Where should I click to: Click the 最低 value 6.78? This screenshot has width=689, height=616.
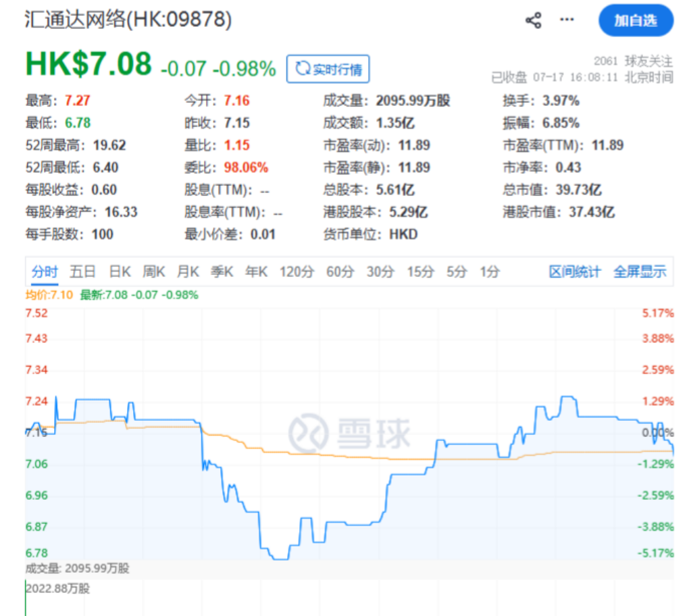pos(78,123)
